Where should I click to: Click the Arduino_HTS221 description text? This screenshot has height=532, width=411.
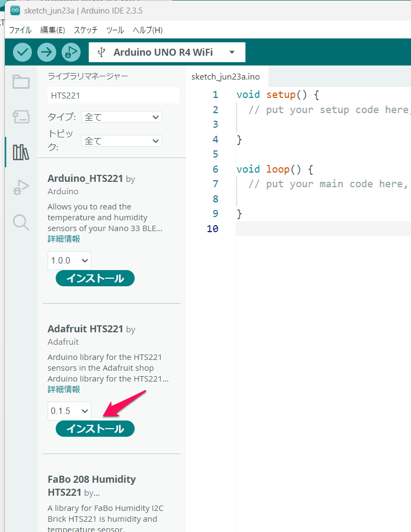pyautogui.click(x=105, y=218)
